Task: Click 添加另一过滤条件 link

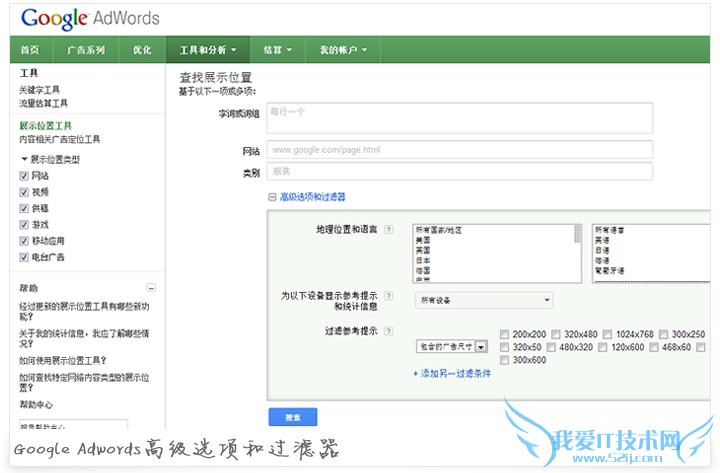Action: [452, 373]
